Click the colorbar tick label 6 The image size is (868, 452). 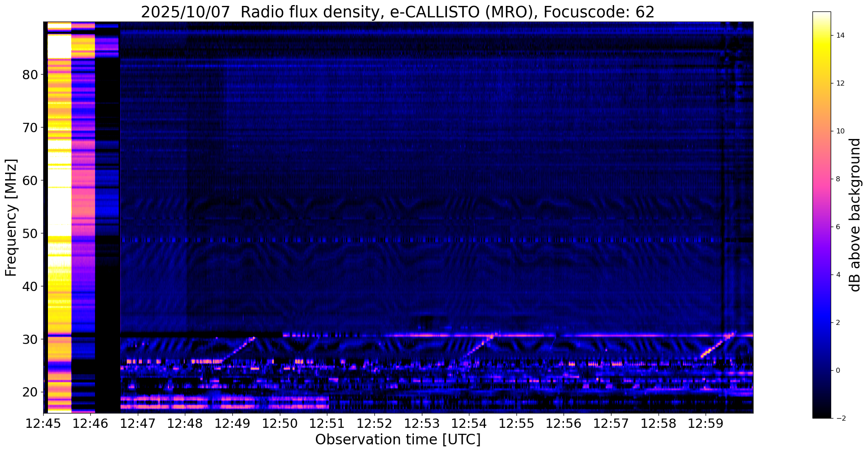[x=837, y=227]
